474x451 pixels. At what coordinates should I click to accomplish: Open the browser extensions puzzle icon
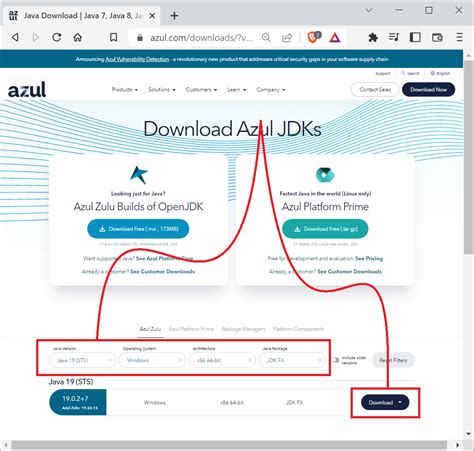[373, 37]
